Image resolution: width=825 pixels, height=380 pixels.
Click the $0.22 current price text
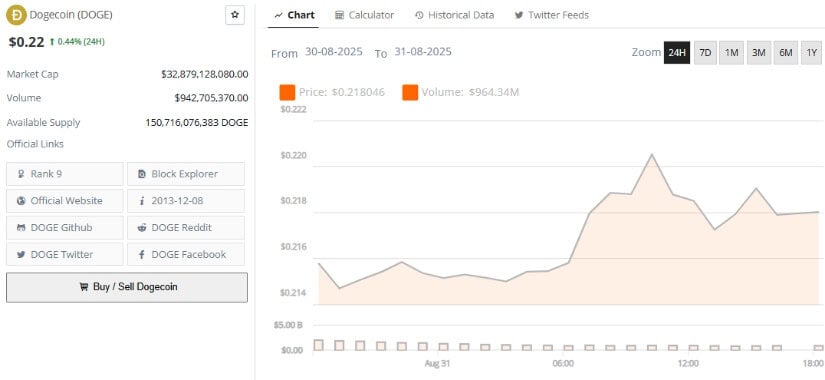click(x=26, y=42)
